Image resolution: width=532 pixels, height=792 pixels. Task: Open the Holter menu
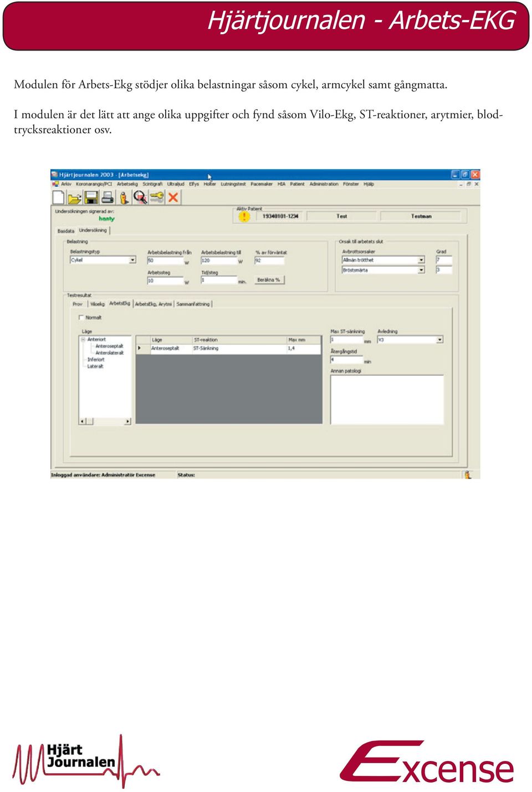[209, 184]
